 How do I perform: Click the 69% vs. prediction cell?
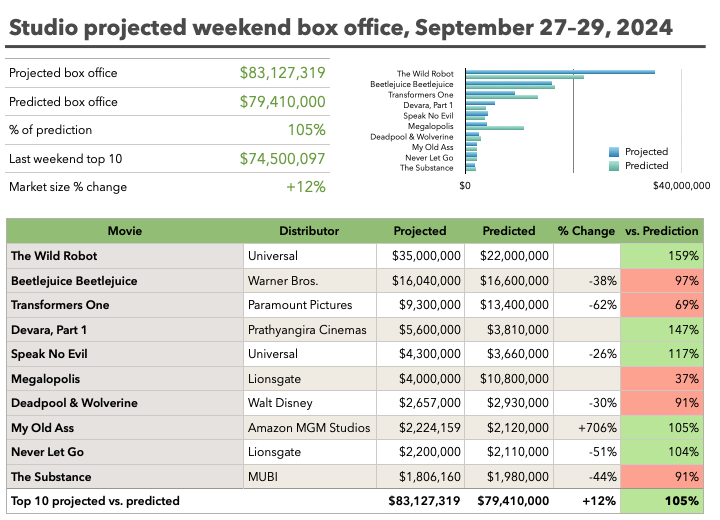tap(662, 305)
